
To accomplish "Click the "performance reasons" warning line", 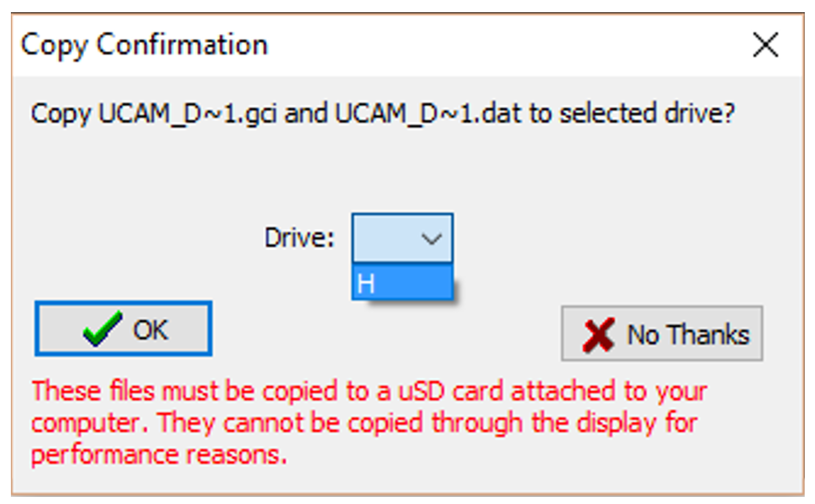I will click(158, 455).
